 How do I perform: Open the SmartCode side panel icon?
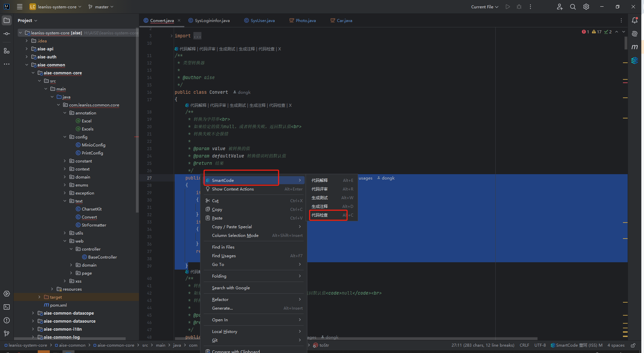[x=635, y=60]
